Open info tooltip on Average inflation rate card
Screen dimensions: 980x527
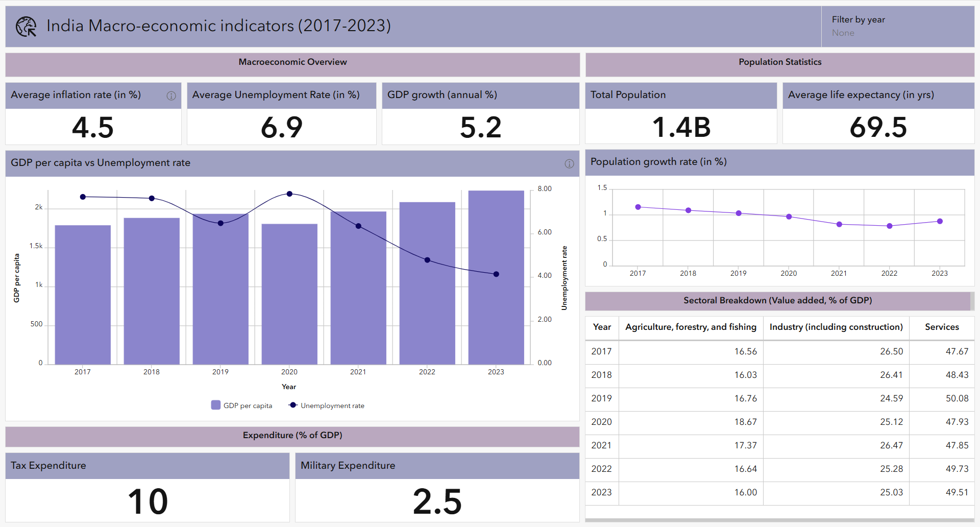point(171,96)
